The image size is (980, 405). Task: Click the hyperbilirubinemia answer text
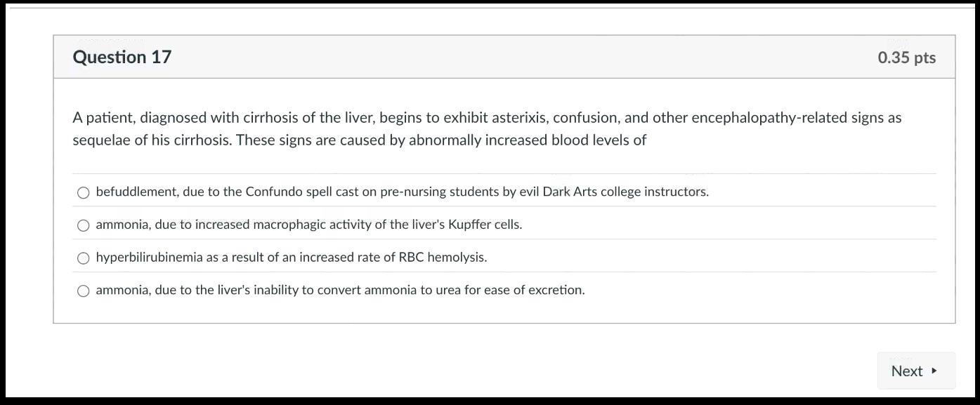(291, 257)
